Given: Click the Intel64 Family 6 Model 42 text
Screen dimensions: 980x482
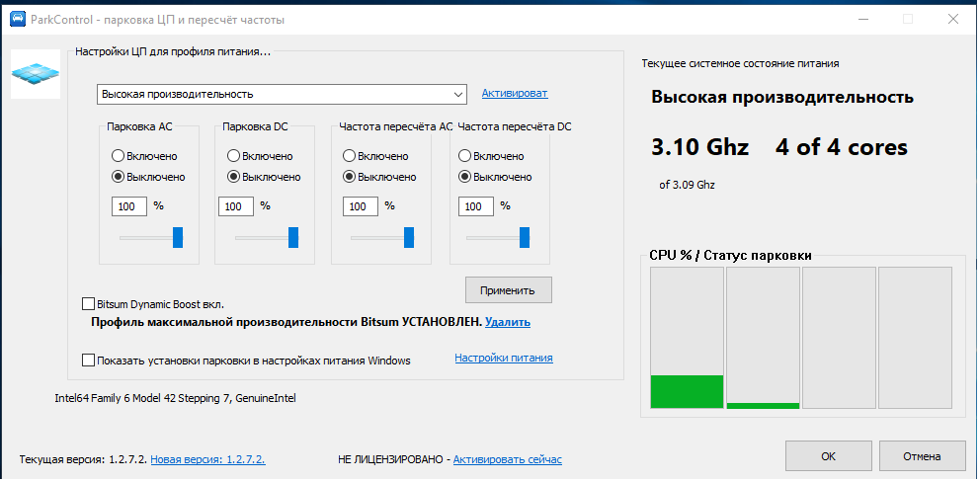Looking at the screenshot, I should 176,398.
